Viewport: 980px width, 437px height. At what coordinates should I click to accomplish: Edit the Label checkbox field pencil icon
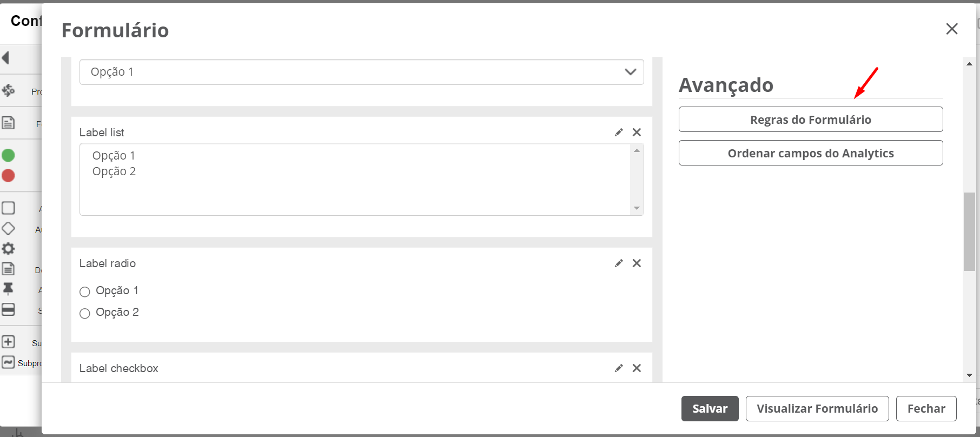pyautogui.click(x=619, y=368)
